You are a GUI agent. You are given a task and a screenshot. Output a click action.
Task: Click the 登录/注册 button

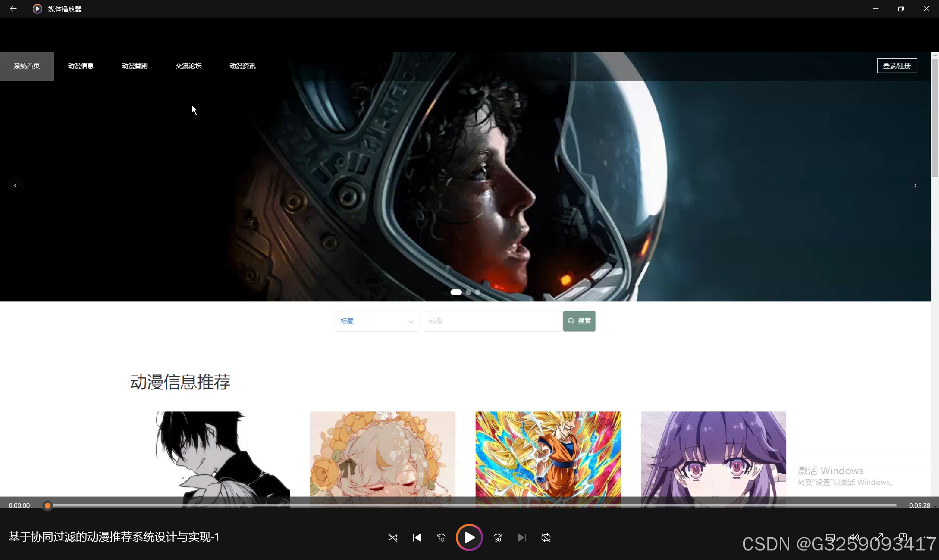pos(897,66)
